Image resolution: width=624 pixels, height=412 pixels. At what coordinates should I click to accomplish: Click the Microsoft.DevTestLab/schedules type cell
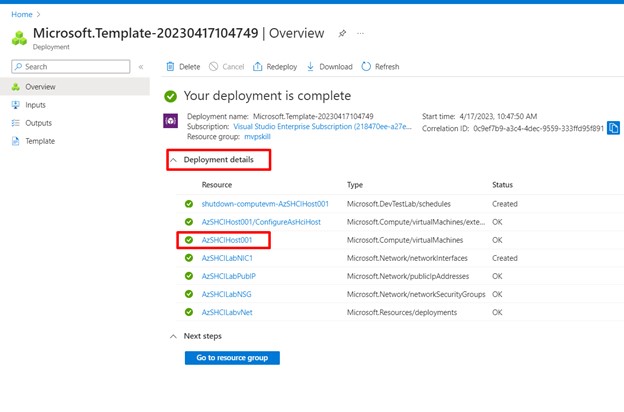click(398, 204)
